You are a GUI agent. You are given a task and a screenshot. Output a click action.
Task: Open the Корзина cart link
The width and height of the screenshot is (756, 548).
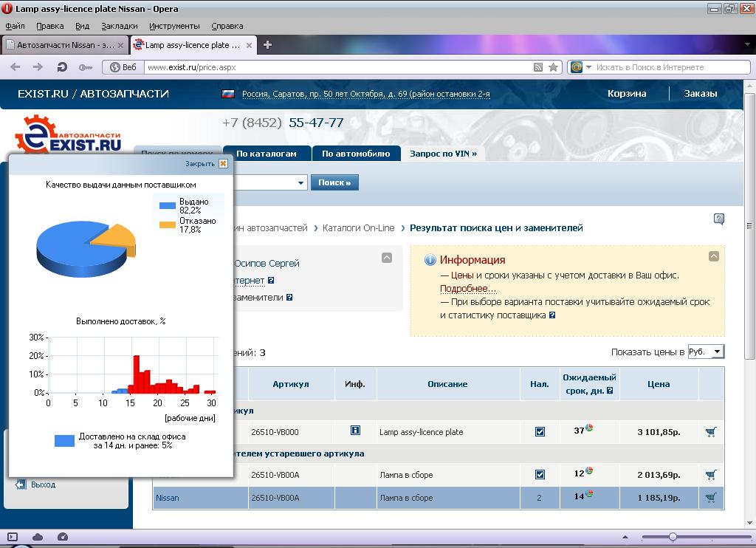627,94
